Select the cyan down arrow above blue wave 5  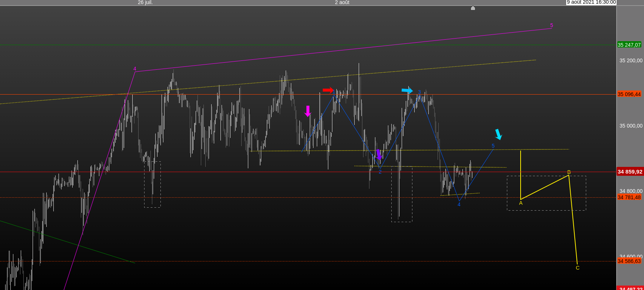click(x=499, y=134)
